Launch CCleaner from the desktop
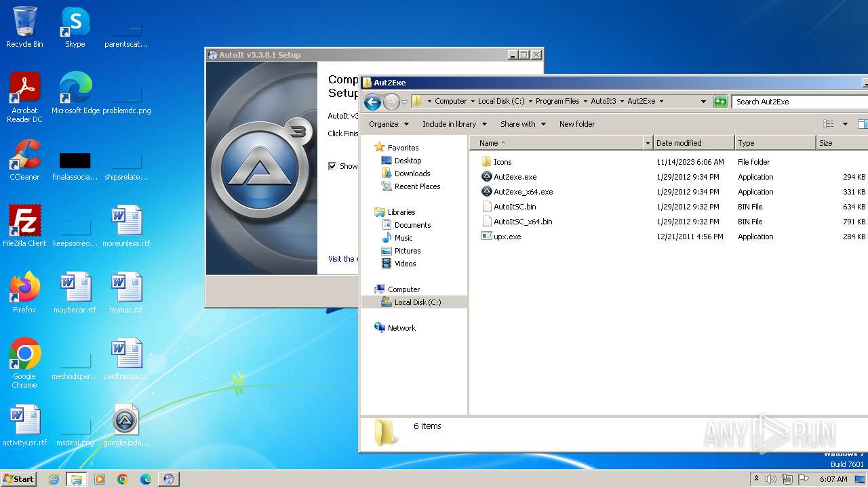Viewport: 868px width, 488px height. (24, 160)
